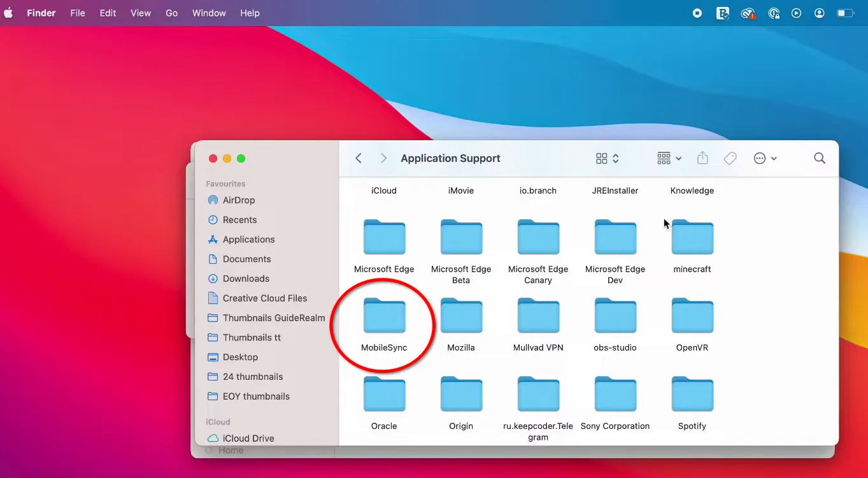Open AirDrop from Favourites sidebar
Screen dimensions: 868x478
click(x=238, y=200)
